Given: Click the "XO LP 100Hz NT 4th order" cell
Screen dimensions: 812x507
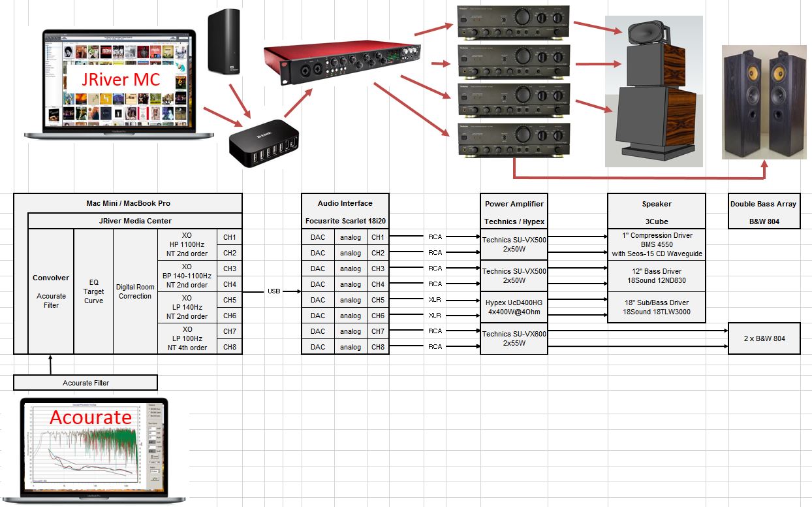Looking at the screenshot, I should coord(187,338).
